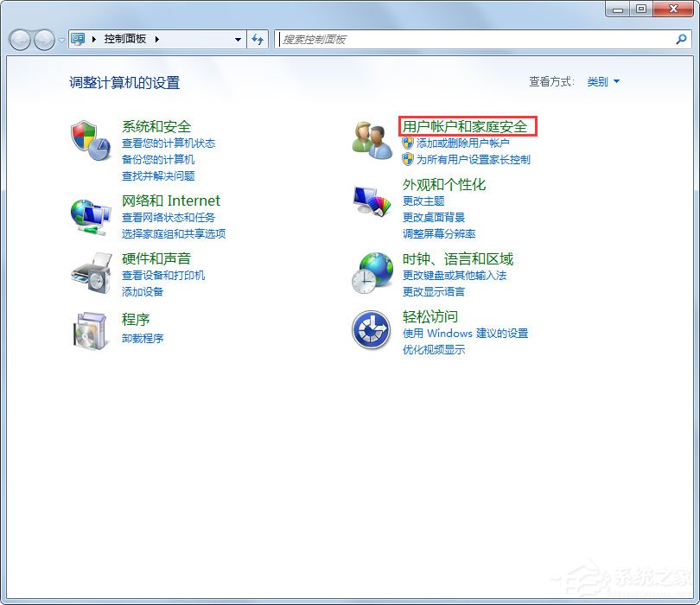The width and height of the screenshot is (700, 605).
Task: Click the back navigation arrow button
Action: click(x=20, y=39)
